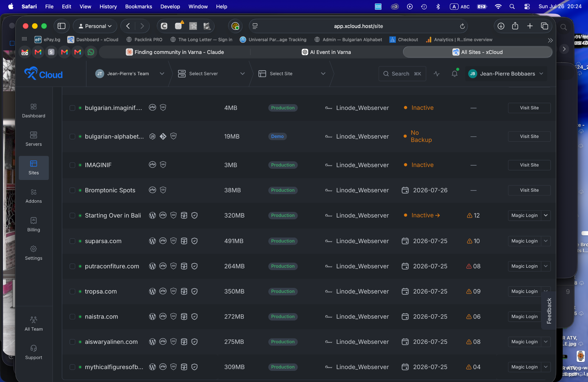The width and height of the screenshot is (588, 382).
Task: Click the Safari share icon
Action: point(515,26)
